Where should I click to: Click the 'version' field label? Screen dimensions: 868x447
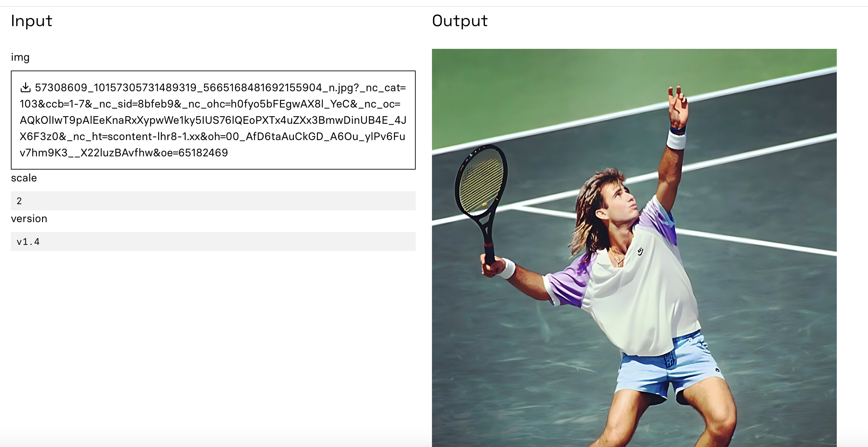29,218
